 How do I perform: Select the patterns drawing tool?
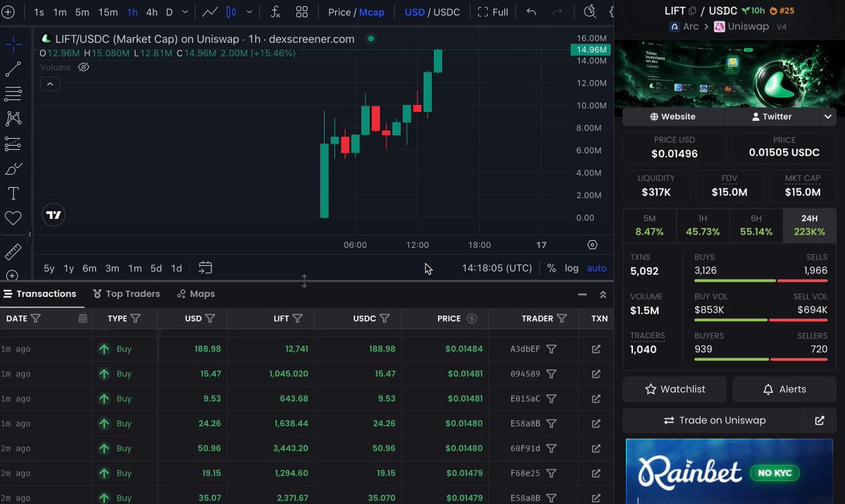point(13,118)
